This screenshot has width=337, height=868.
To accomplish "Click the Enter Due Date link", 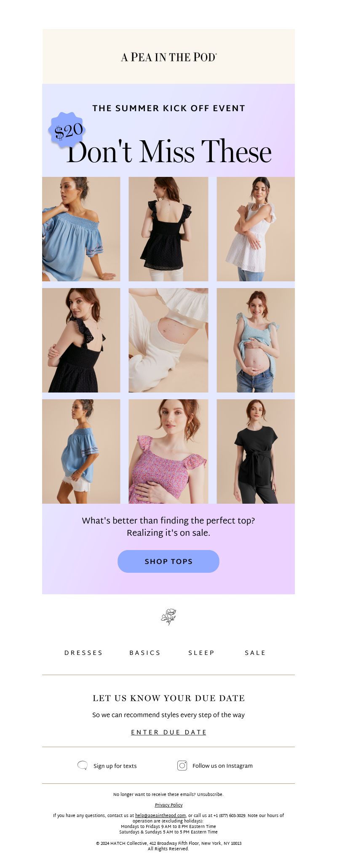I will pyautogui.click(x=169, y=732).
